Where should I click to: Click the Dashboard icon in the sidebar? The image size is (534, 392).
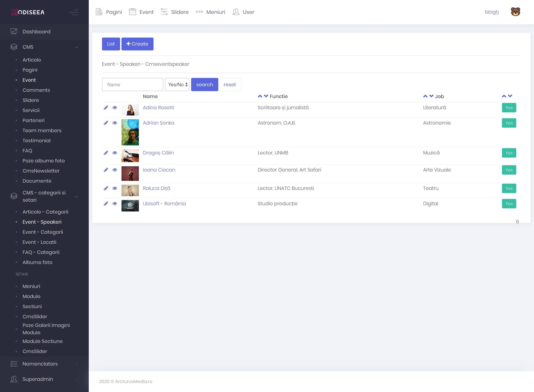click(x=14, y=31)
